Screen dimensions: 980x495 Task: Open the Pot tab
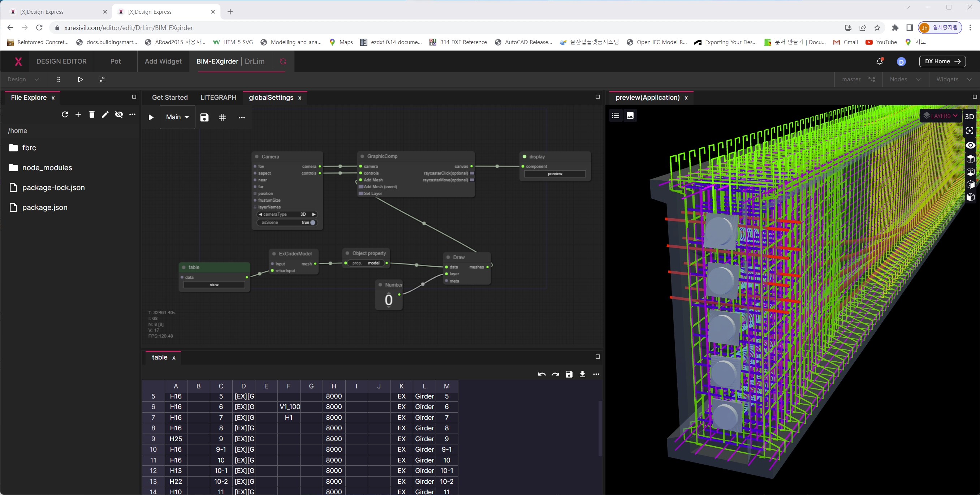116,61
